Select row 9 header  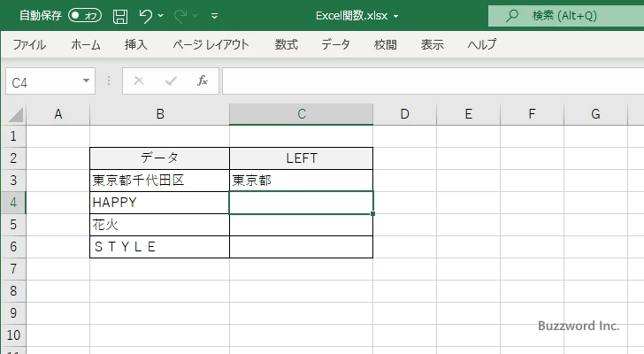[x=13, y=313]
